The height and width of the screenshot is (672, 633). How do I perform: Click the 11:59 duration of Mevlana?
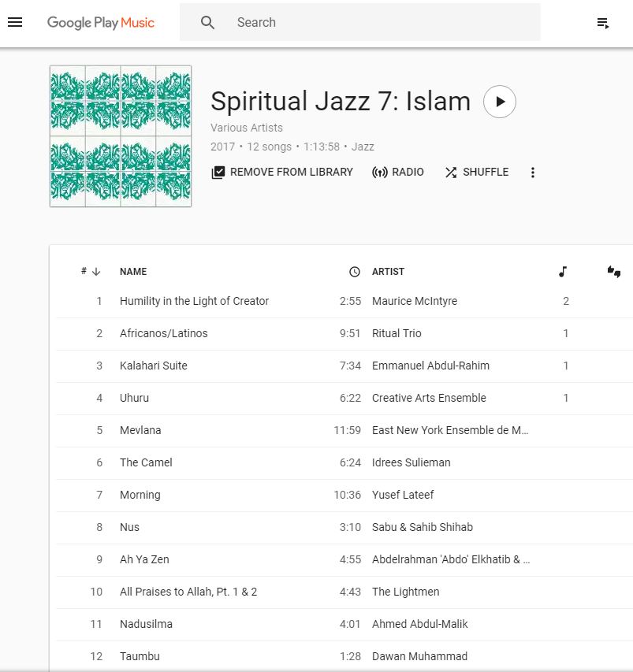pyautogui.click(x=348, y=430)
